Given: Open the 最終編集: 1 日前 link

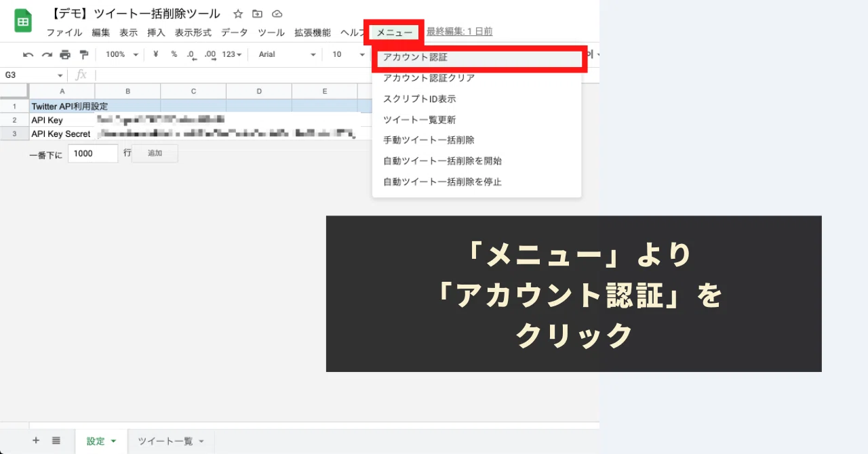Looking at the screenshot, I should pyautogui.click(x=460, y=31).
